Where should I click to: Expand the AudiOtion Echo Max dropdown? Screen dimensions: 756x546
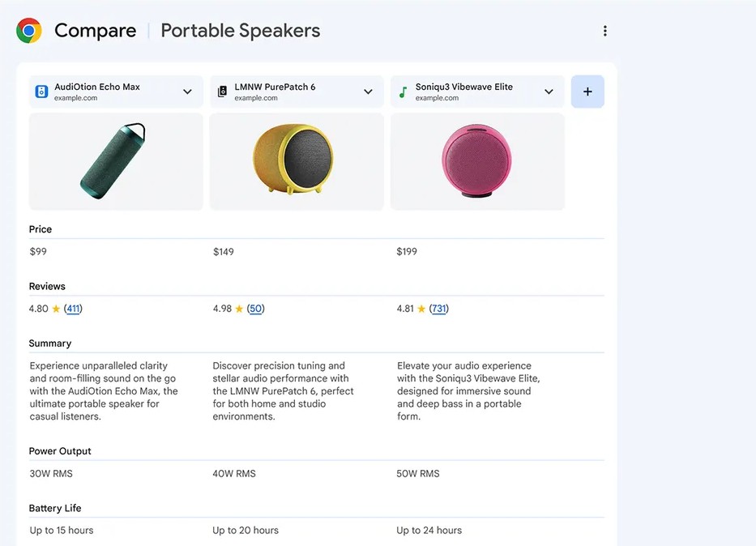[x=187, y=92]
